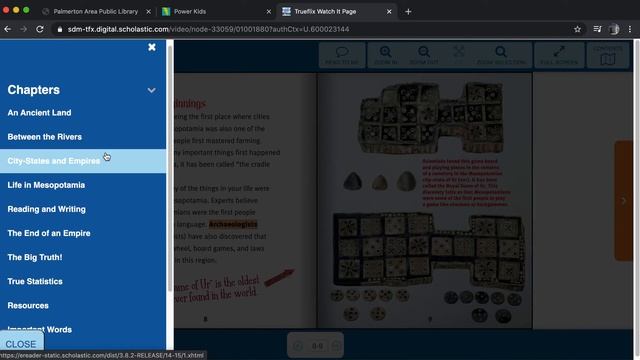Bookmark this page with the star icon
This screenshot has width=640, height=360.
click(577, 29)
